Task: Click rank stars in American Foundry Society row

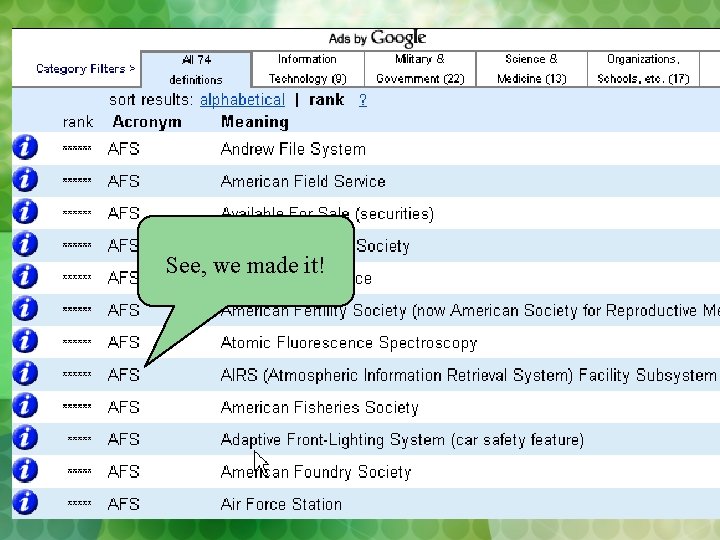Action: (79, 471)
